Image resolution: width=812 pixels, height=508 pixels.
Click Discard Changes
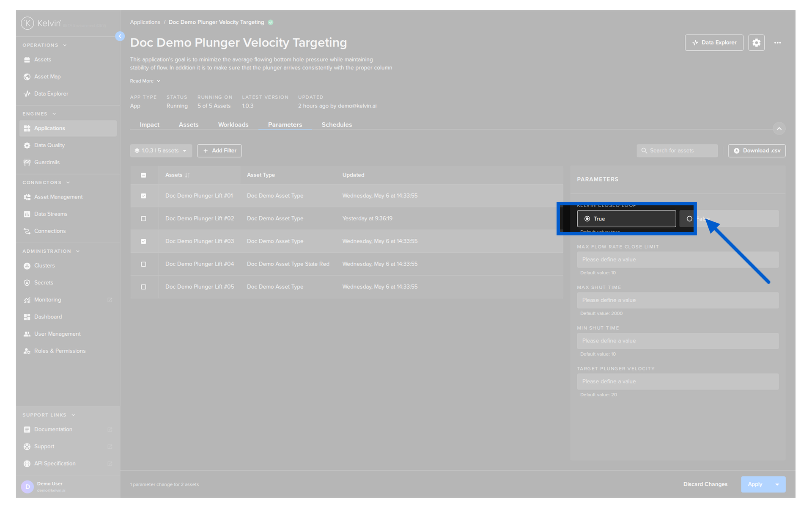click(705, 484)
